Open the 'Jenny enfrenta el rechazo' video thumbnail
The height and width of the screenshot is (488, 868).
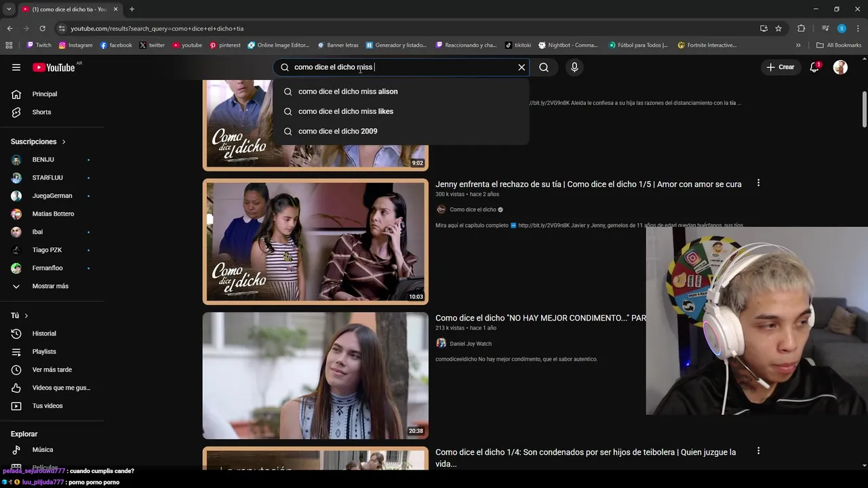pos(315,241)
